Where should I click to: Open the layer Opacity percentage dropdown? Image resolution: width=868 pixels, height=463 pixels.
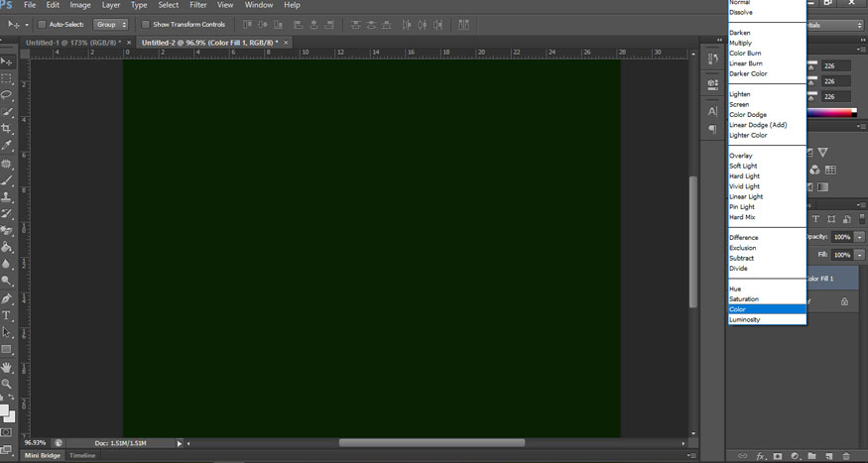pos(859,238)
